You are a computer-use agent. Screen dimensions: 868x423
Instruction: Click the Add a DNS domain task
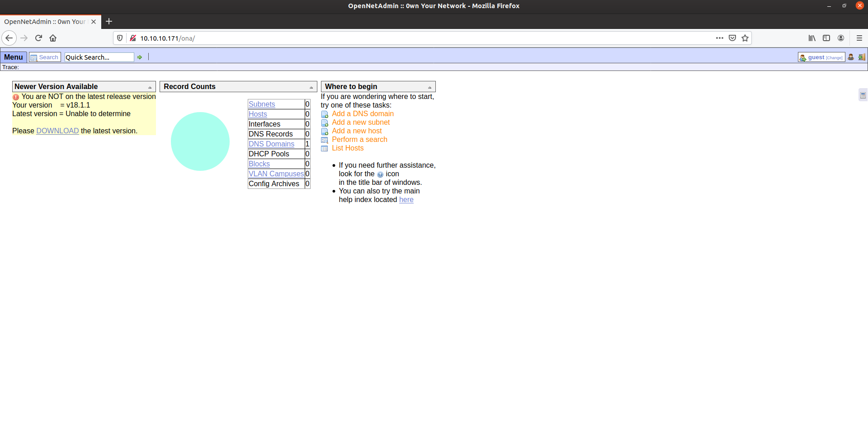[363, 114]
